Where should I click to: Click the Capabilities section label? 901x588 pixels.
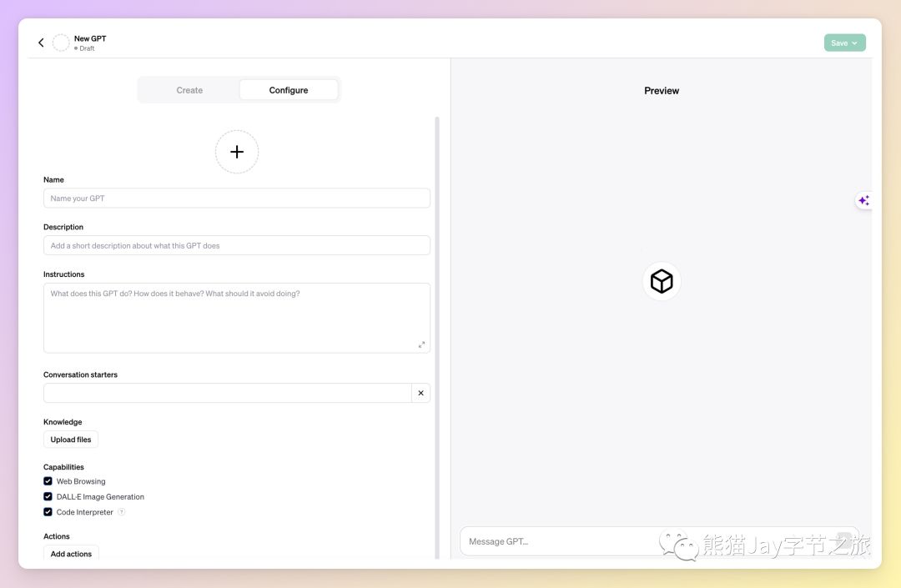(x=63, y=467)
